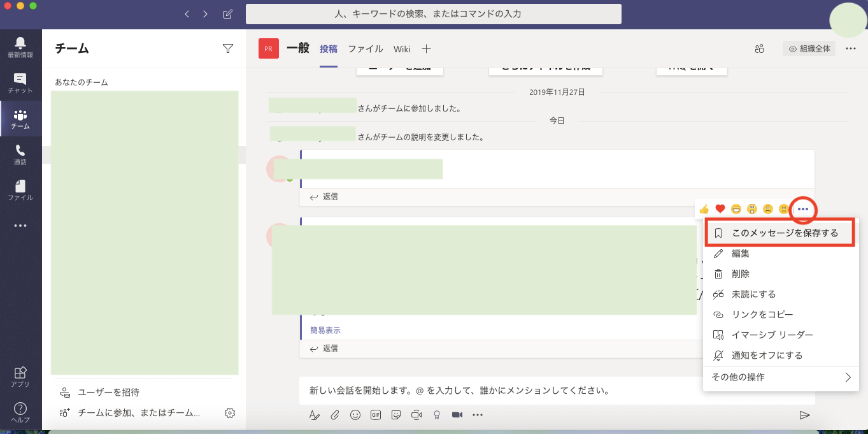This screenshot has width=868, height=434.
Task: Open Help (ヘルプ) icon
Action: [x=20, y=412]
